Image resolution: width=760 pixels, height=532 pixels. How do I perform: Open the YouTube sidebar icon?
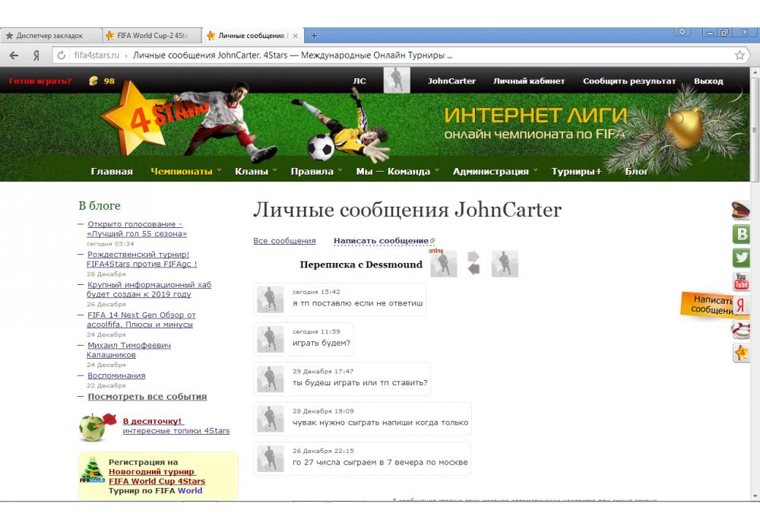(741, 282)
